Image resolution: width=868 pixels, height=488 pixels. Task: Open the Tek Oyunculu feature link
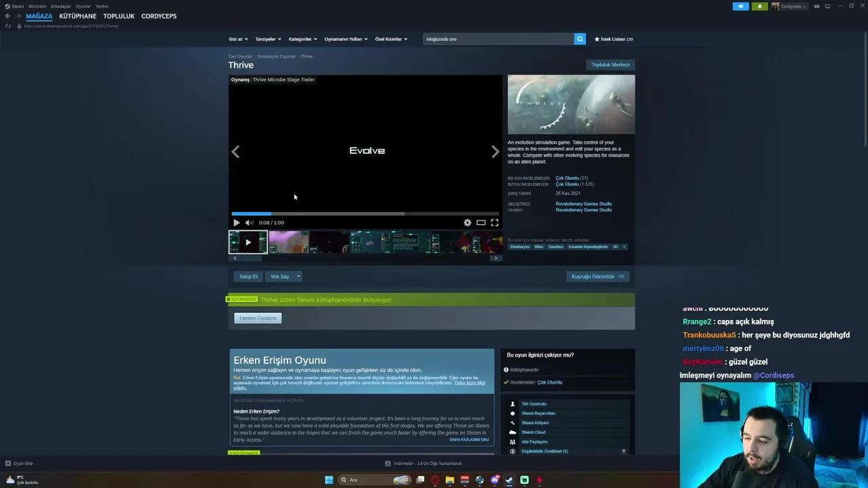click(534, 404)
